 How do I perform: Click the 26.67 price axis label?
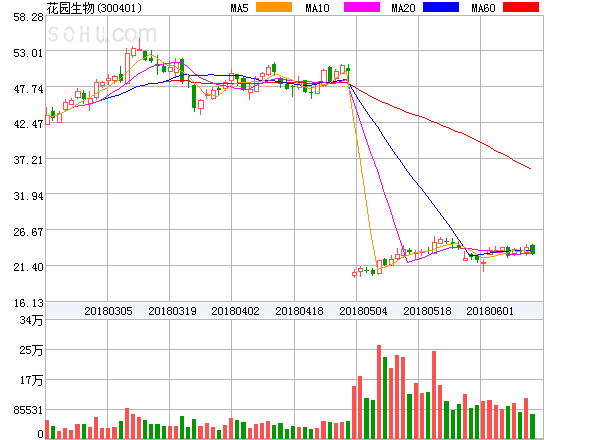click(28, 232)
